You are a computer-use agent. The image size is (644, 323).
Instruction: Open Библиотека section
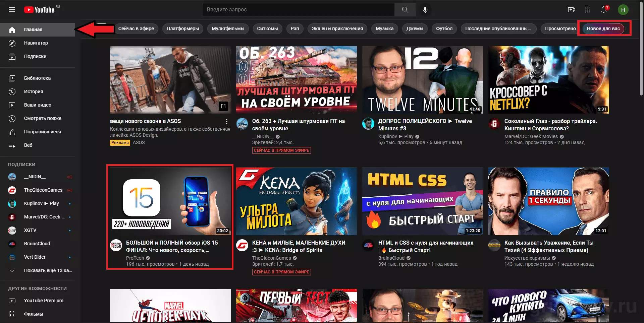click(x=38, y=78)
